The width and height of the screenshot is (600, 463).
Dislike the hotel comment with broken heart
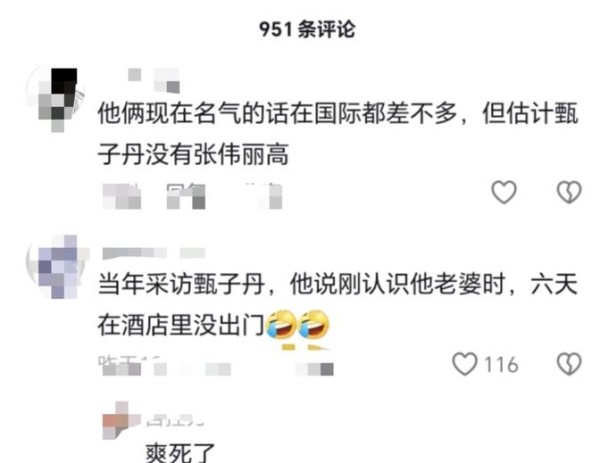tap(569, 364)
